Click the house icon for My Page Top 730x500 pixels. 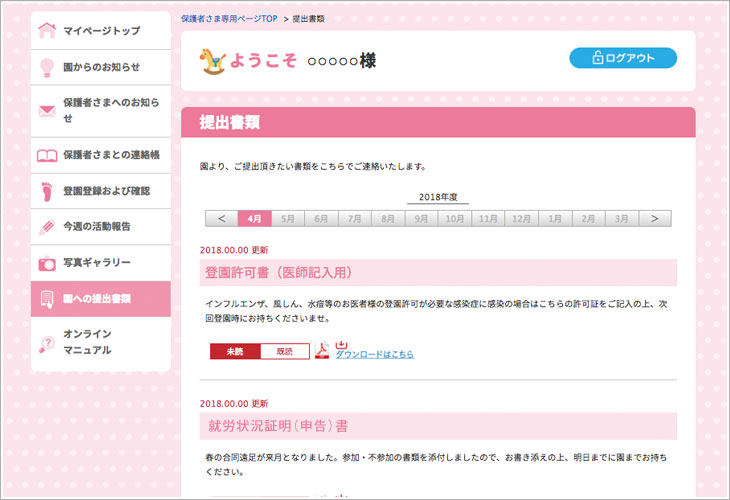[47, 30]
